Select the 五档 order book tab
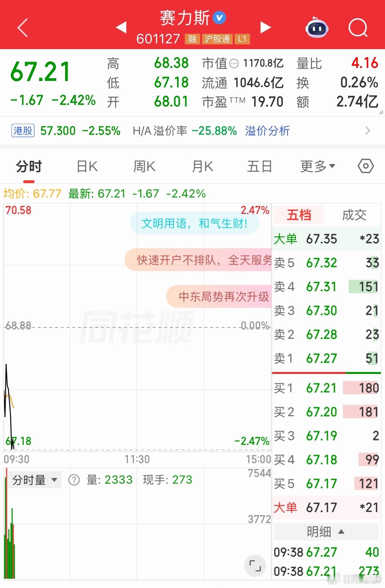The width and height of the screenshot is (385, 588). tap(299, 215)
